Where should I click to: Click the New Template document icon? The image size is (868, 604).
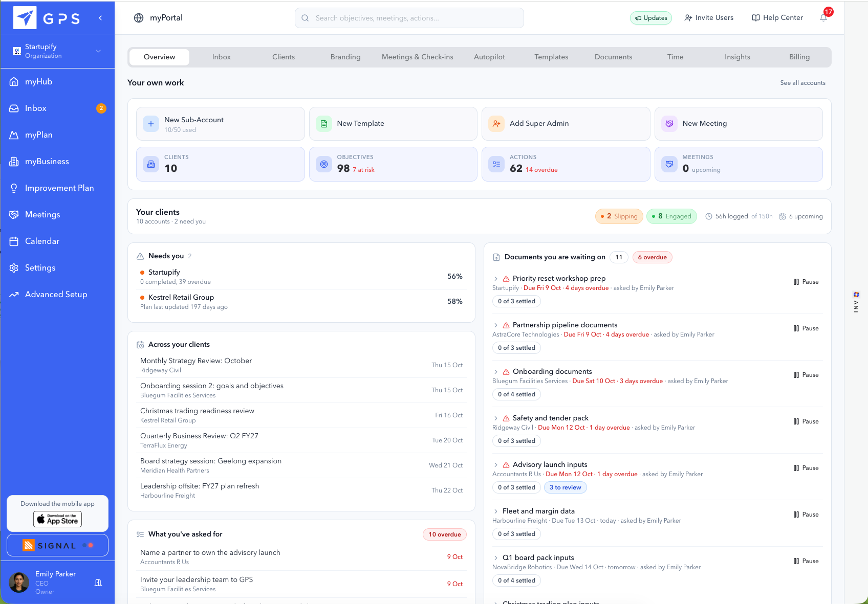[x=324, y=124]
